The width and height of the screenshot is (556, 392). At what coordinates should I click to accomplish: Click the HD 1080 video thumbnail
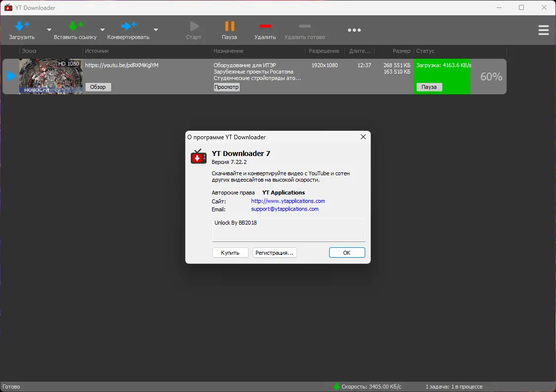(x=51, y=76)
